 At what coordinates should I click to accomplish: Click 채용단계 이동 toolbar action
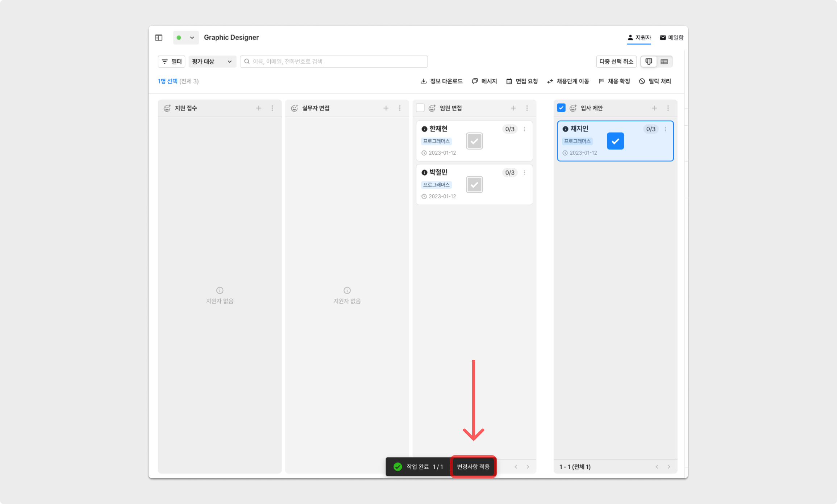(x=568, y=81)
